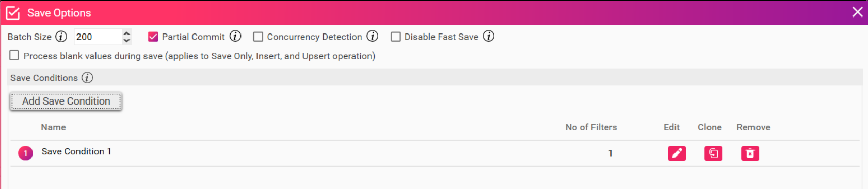
Task: Click the Batch Size info icon
Action: click(x=61, y=37)
